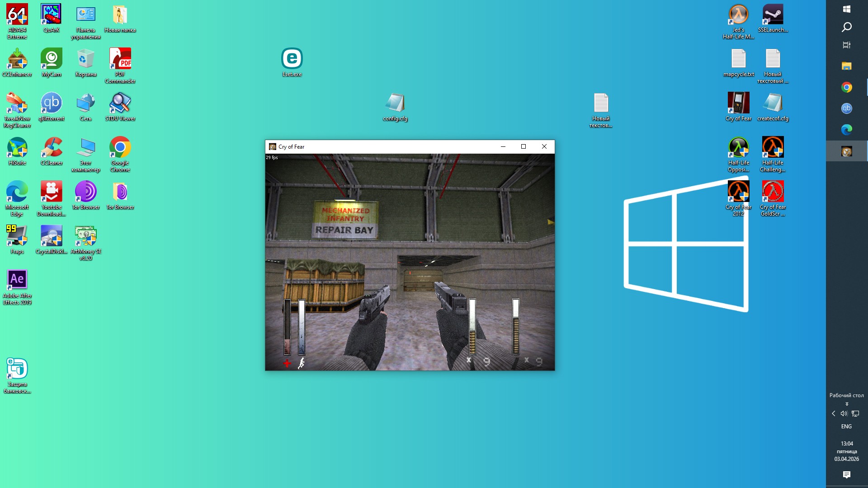Click the speaker volume tray icon
The width and height of the screenshot is (868, 488).
[x=844, y=413]
